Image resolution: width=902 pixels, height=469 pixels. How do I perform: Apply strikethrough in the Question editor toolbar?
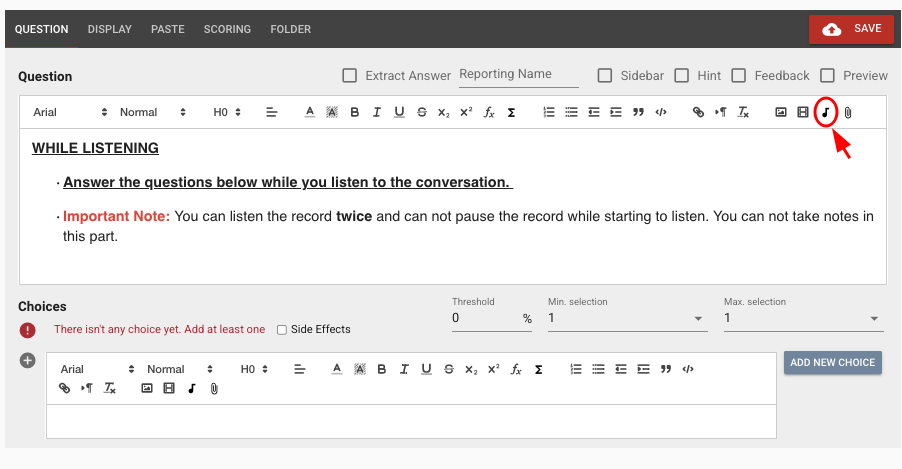coord(422,112)
